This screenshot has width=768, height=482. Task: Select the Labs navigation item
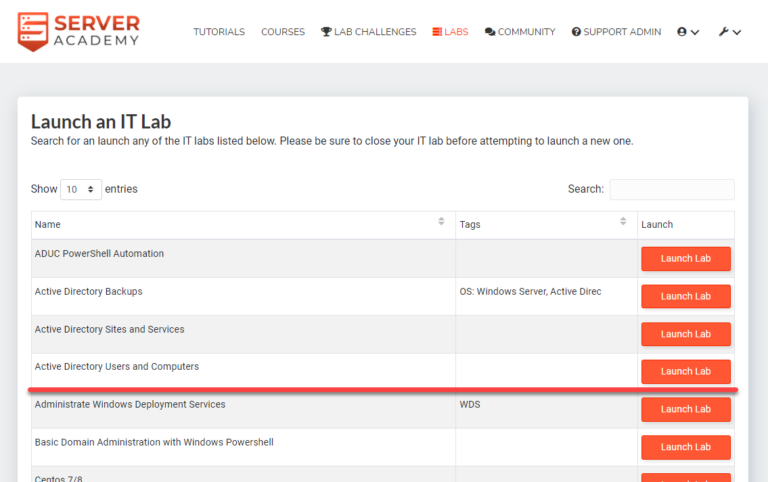pos(450,32)
